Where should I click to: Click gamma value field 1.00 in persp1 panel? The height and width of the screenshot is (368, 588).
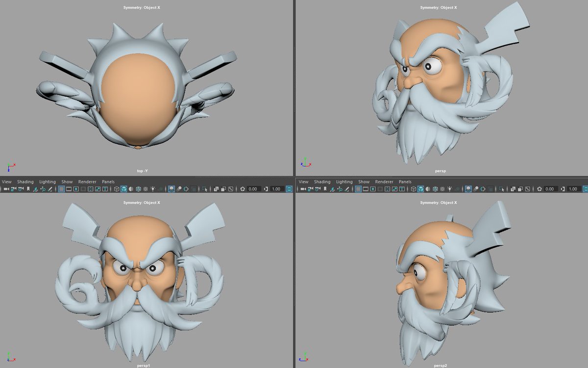(276, 189)
